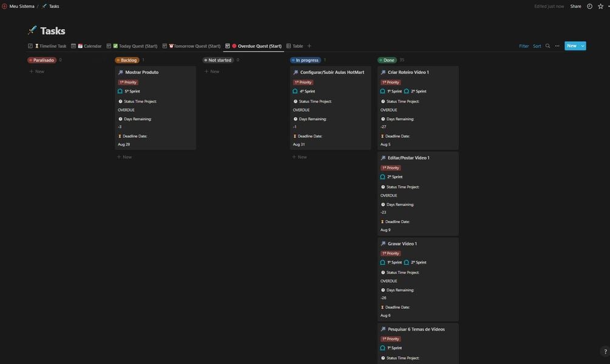Favorite the page with star icon
Viewport: 610px width, 364px height.
[x=600, y=6]
